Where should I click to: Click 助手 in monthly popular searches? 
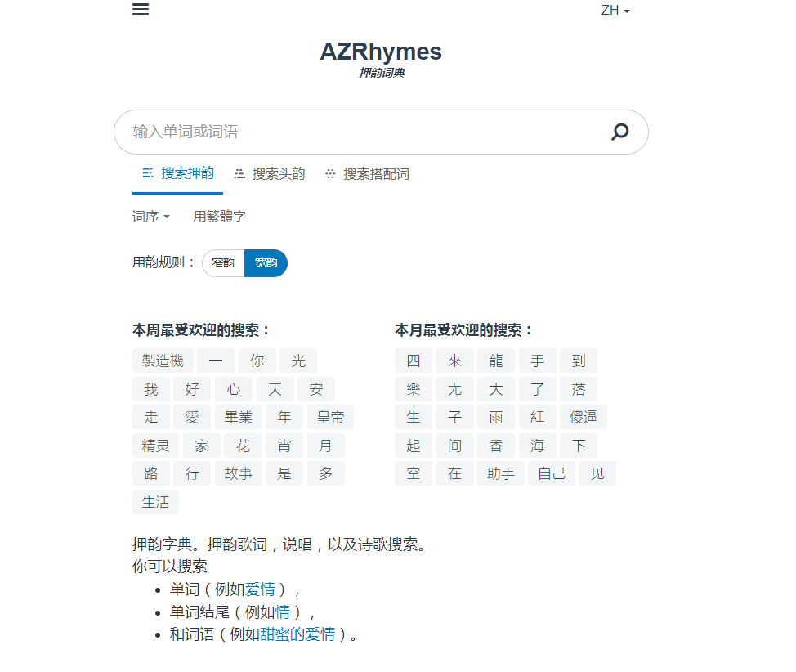tap(500, 473)
